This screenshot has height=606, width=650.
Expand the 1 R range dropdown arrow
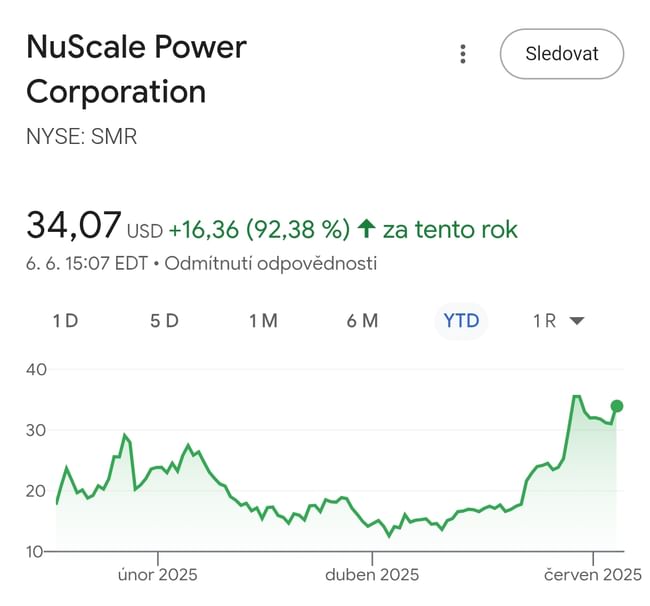576,321
